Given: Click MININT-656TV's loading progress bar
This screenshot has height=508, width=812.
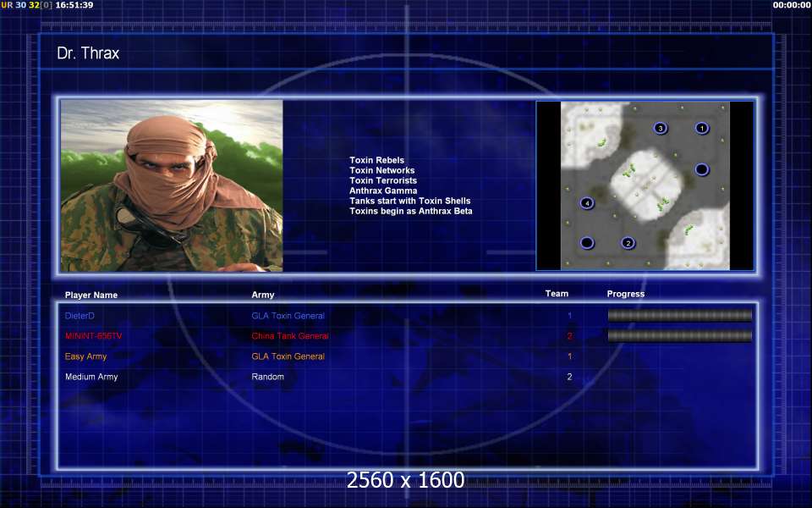Looking at the screenshot, I should (679, 336).
